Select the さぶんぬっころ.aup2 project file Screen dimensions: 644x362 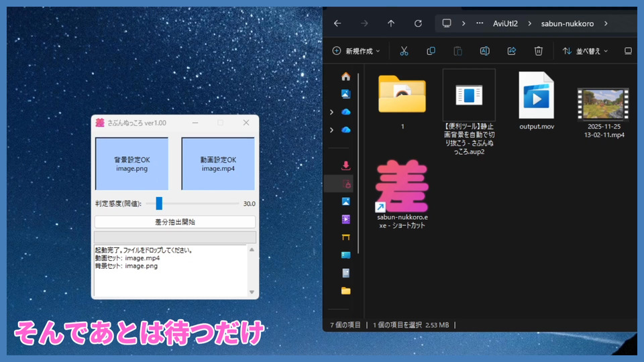(469, 112)
